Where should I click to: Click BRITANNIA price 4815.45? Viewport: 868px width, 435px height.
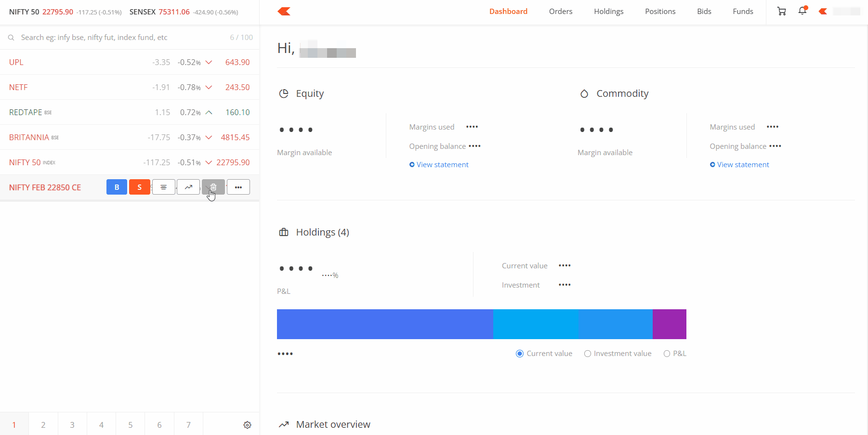click(235, 137)
